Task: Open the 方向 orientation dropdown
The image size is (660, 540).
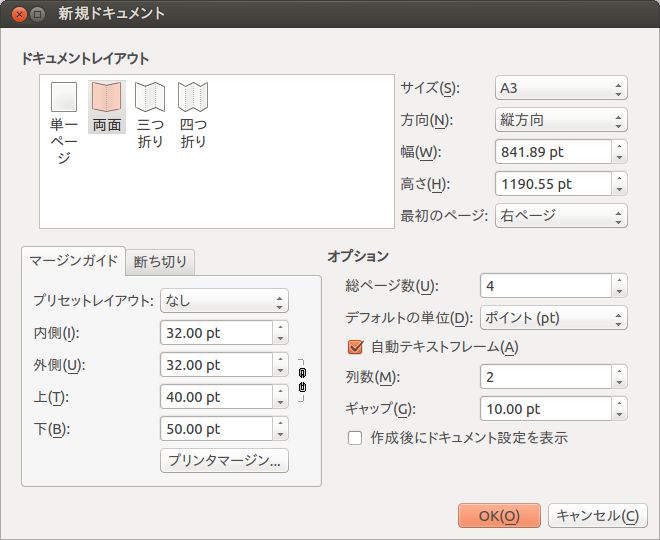Action: tap(561, 120)
